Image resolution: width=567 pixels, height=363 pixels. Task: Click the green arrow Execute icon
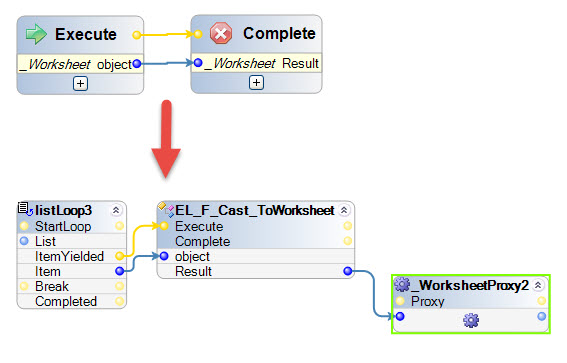click(36, 34)
